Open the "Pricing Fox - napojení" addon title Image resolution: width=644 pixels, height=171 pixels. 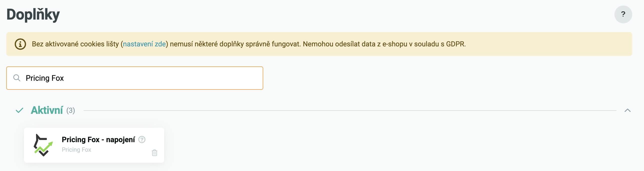point(98,139)
